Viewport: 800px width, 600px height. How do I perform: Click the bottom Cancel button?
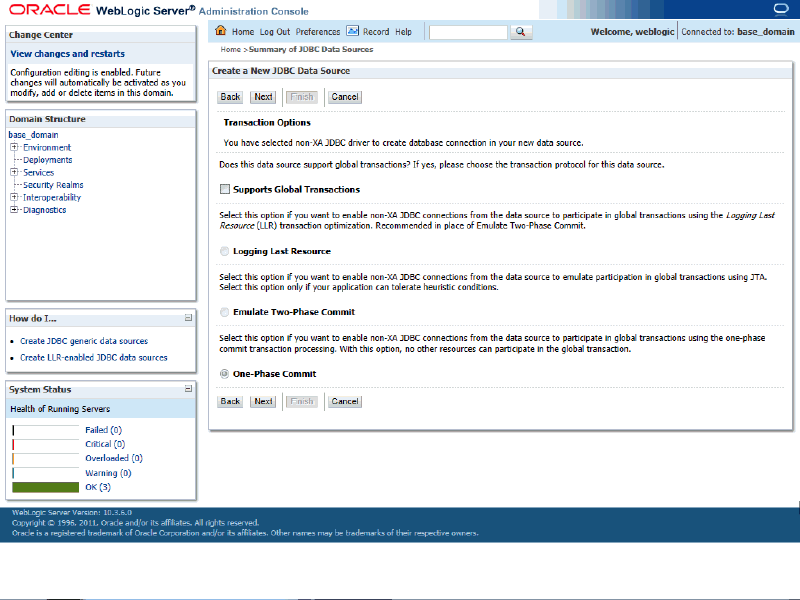pos(345,402)
